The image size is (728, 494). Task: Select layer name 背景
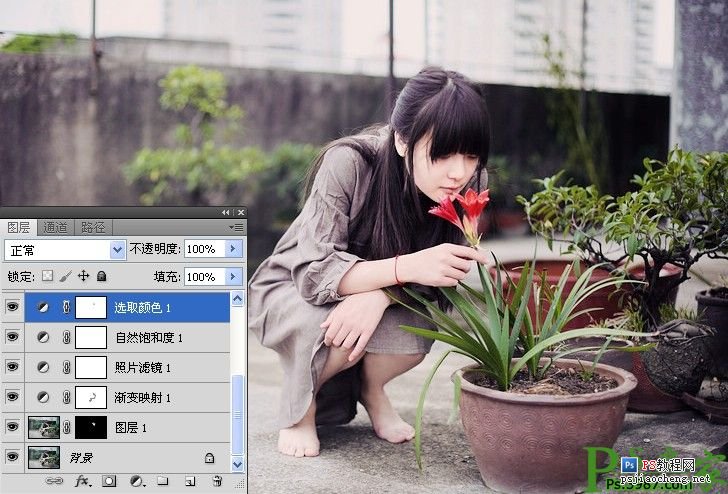(81, 458)
